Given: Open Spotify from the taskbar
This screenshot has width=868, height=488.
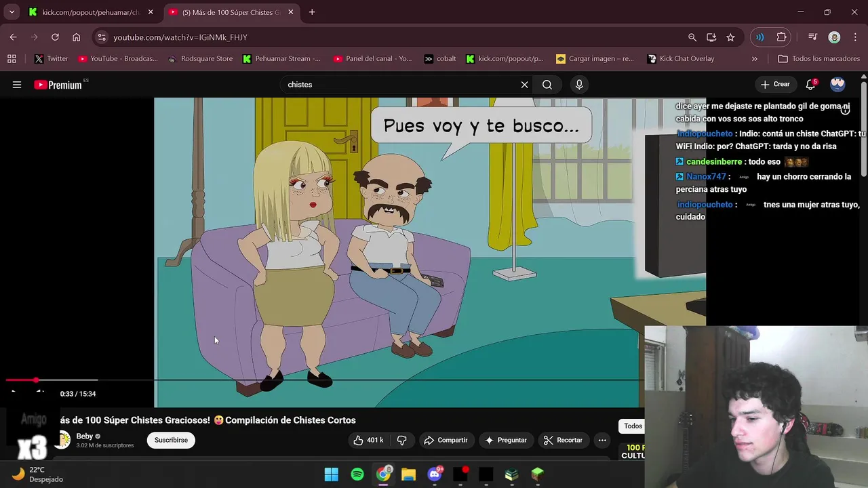Looking at the screenshot, I should pos(357,474).
